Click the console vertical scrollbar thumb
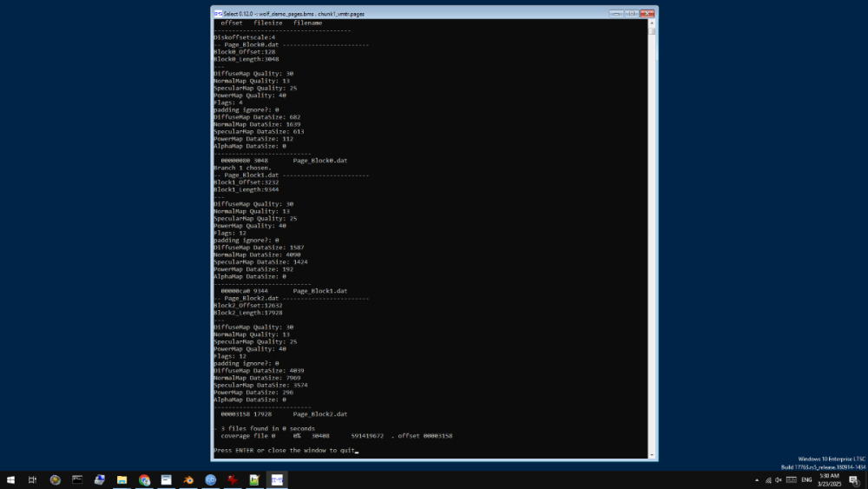Screen dimensions: 868x489 coord(652,31)
